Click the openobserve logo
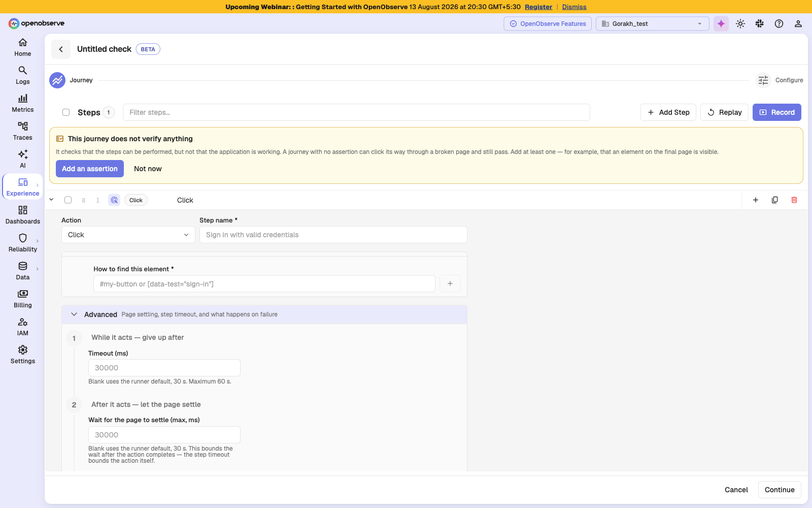812x508 pixels. pos(37,23)
